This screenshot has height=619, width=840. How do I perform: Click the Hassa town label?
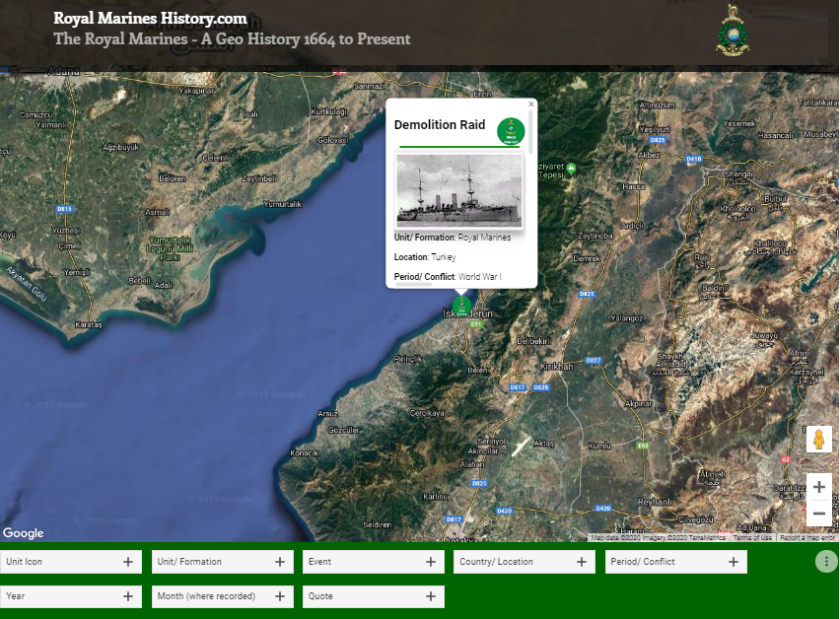634,186
